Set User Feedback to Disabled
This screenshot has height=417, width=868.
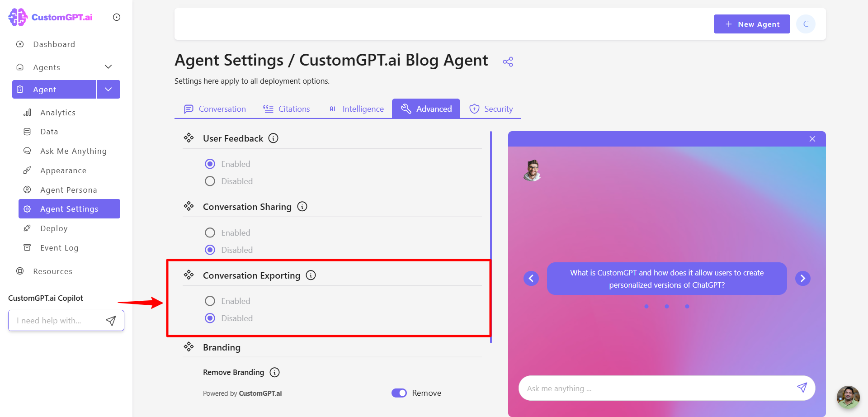(x=210, y=181)
